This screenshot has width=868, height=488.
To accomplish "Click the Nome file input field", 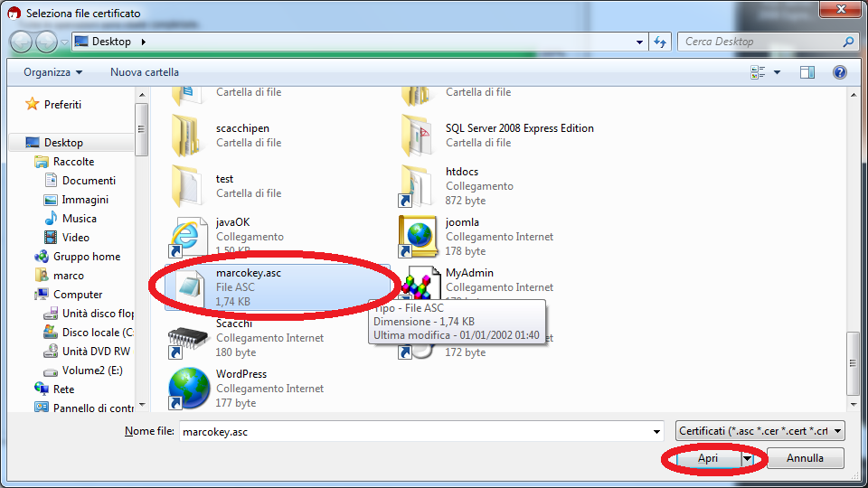I will click(x=420, y=431).
